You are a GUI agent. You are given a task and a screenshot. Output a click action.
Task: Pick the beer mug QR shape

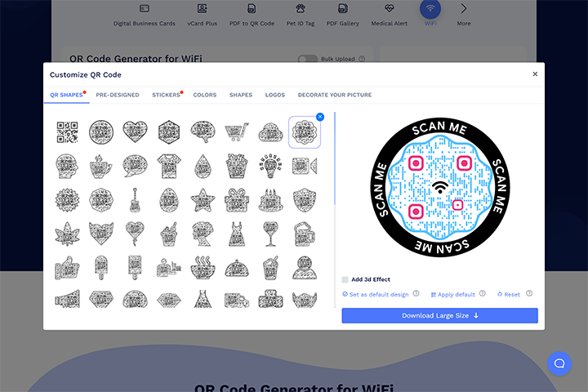click(305, 234)
